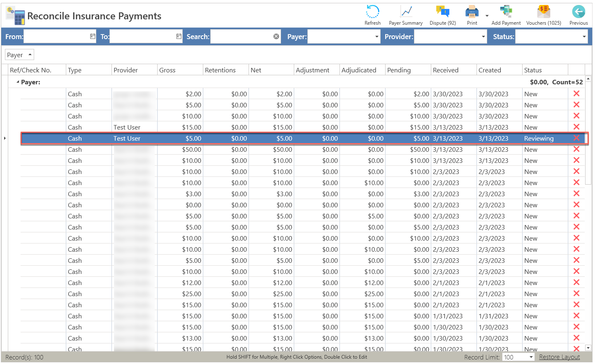Delete the Reviewing row using red X

(576, 138)
